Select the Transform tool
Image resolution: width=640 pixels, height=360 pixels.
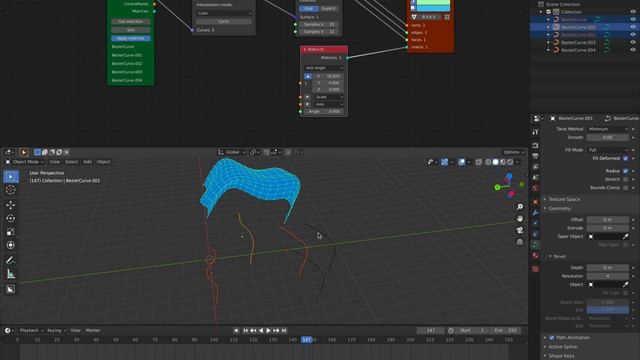(11, 245)
